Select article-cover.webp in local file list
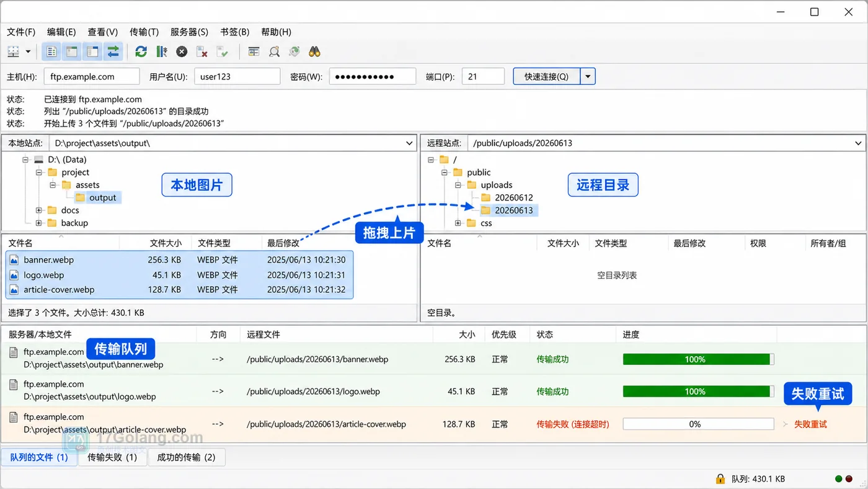 point(179,290)
